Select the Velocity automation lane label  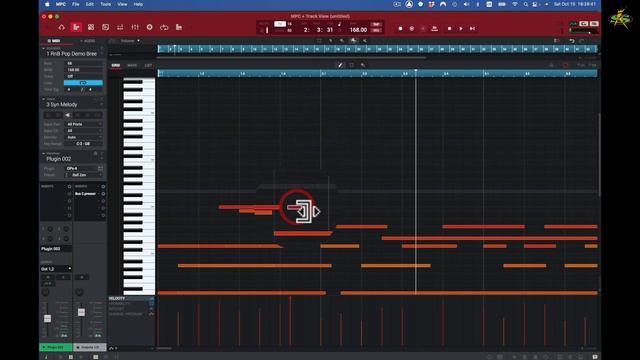coord(117,298)
